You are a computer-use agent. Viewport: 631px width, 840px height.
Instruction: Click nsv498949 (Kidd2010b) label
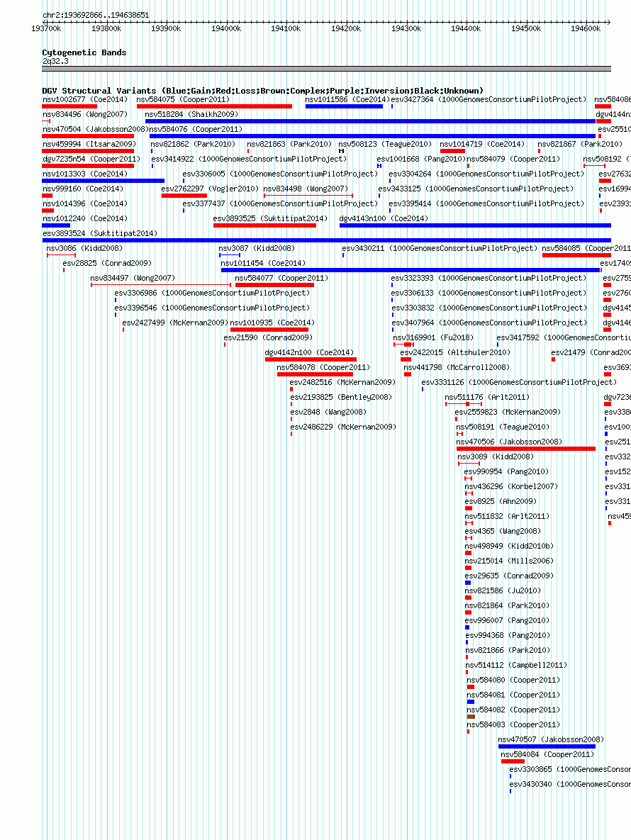[x=509, y=546]
